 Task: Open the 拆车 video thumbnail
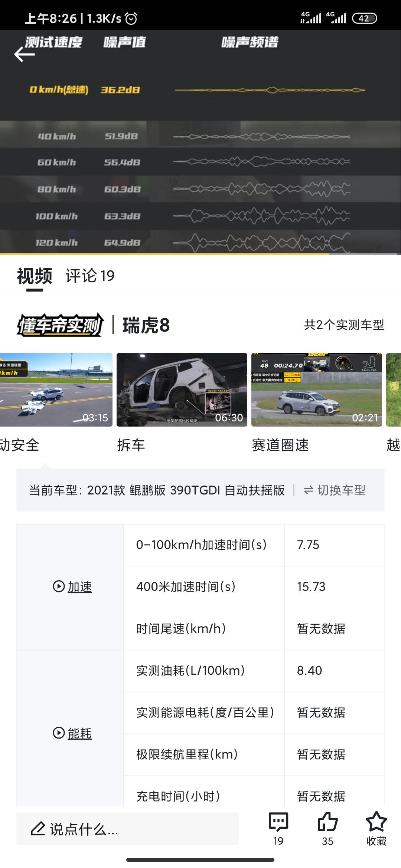pos(182,389)
